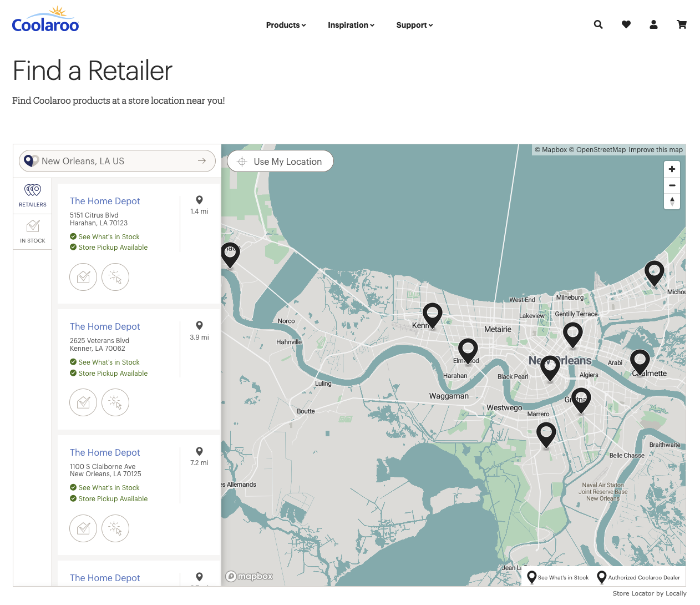700x605 pixels.
Task: Click the Mapbox logo on the map
Action: point(249,576)
